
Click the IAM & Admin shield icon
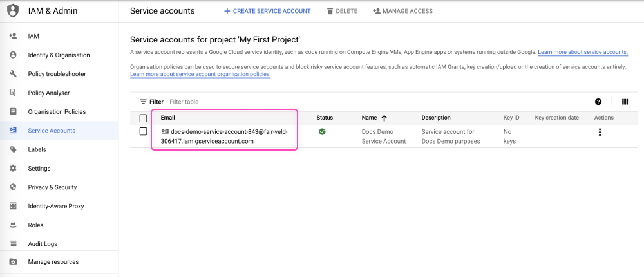[x=13, y=11]
